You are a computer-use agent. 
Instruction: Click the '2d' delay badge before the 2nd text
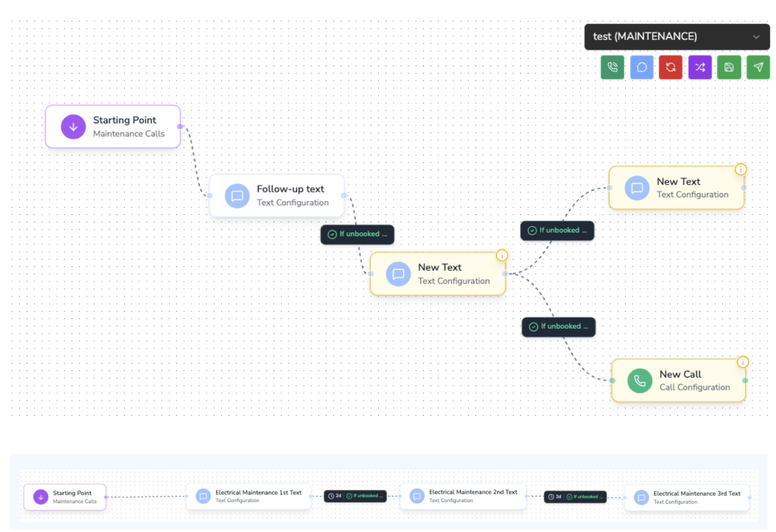coord(337,496)
